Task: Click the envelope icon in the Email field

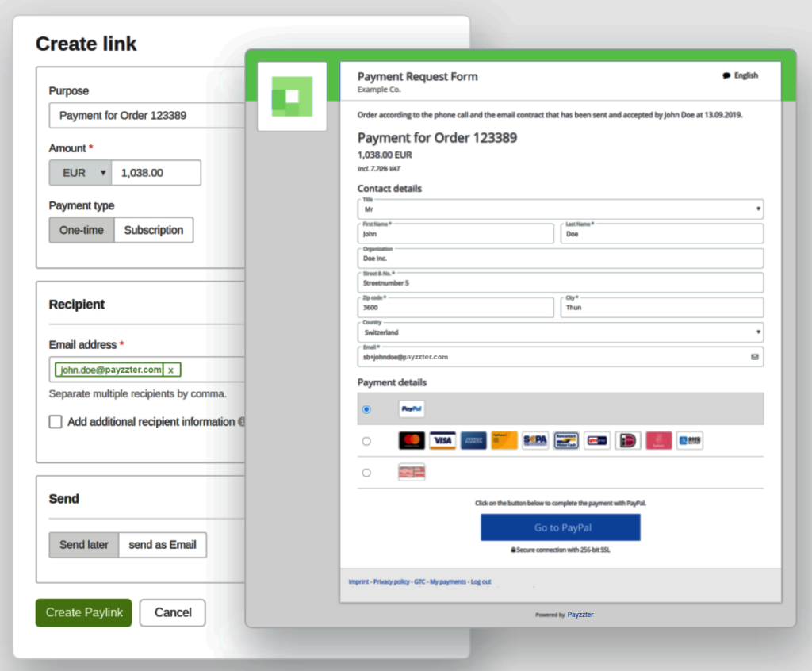Action: pyautogui.click(x=755, y=357)
